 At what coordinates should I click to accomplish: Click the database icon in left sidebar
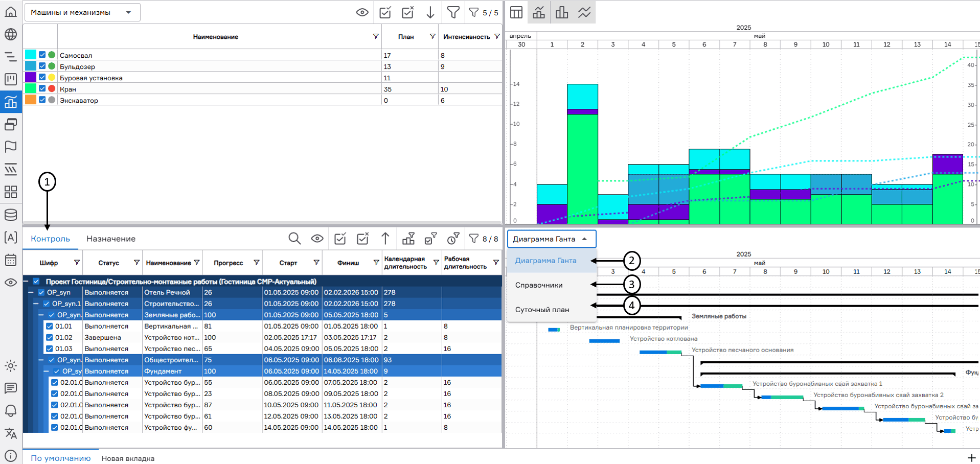pos(11,215)
